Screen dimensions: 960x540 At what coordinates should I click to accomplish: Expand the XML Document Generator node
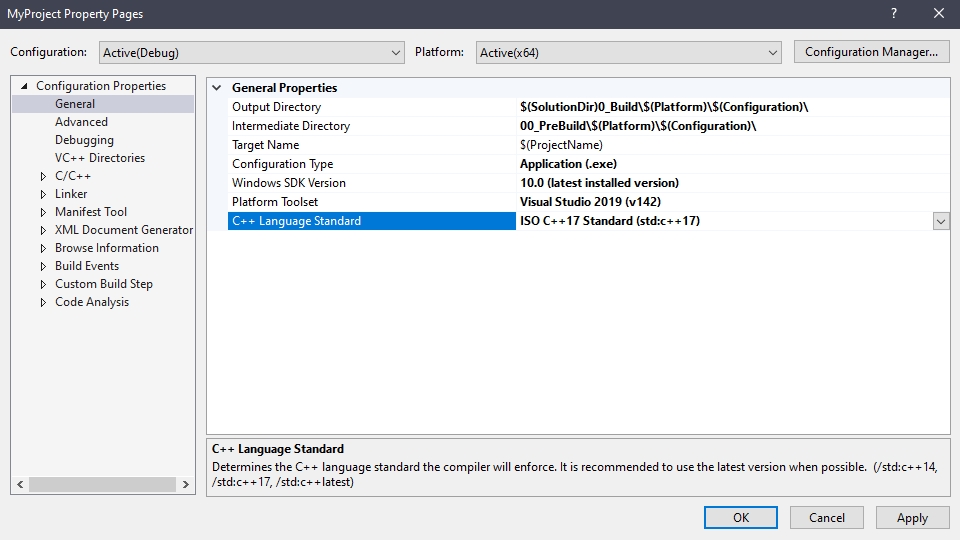pos(43,230)
